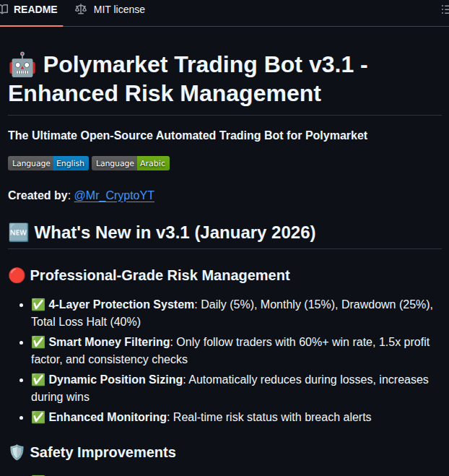Image resolution: width=449 pixels, height=476 pixels.
Task: Click the checkmark before Dynamic Position Sizing
Action: pos(38,380)
